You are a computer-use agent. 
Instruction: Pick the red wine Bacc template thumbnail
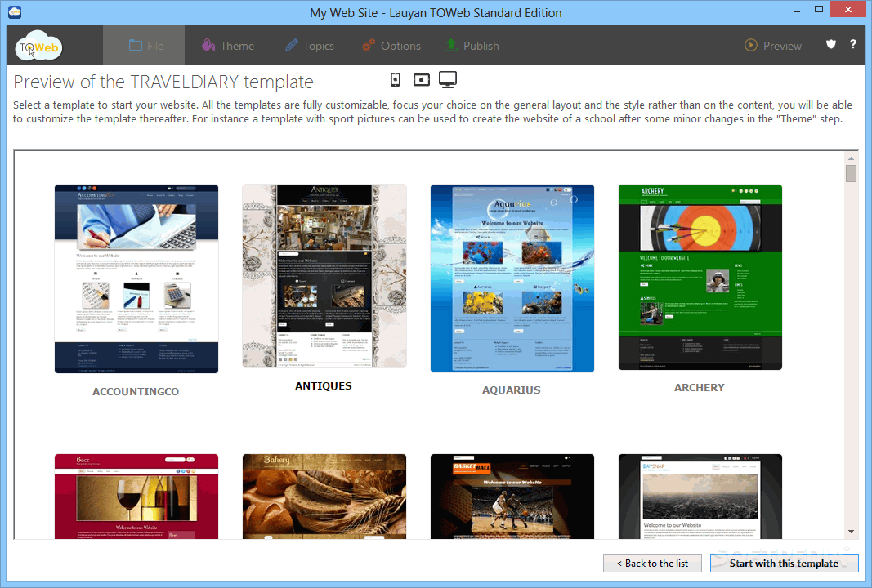click(136, 497)
